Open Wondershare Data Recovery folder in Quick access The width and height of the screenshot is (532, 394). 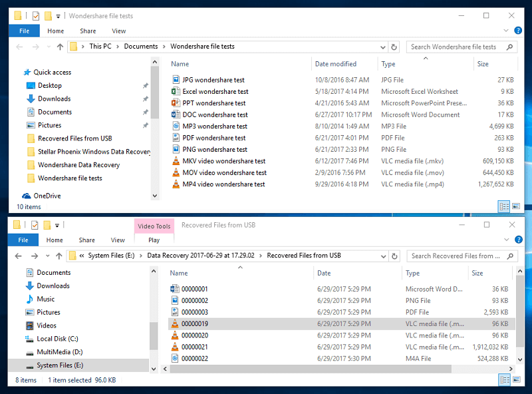tap(78, 165)
